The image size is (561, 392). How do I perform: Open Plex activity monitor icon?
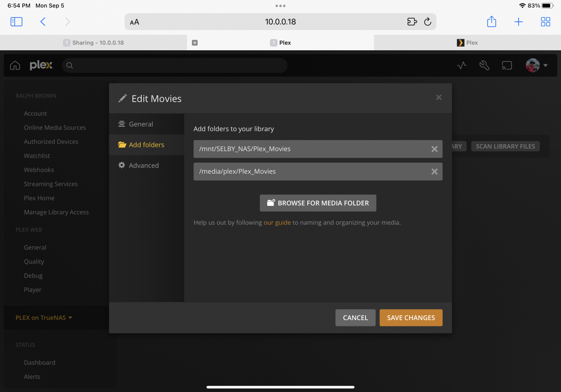click(462, 65)
